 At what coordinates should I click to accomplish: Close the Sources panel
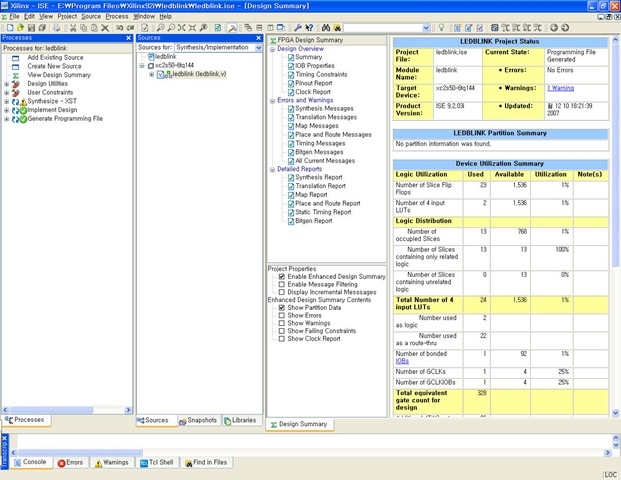click(x=259, y=38)
